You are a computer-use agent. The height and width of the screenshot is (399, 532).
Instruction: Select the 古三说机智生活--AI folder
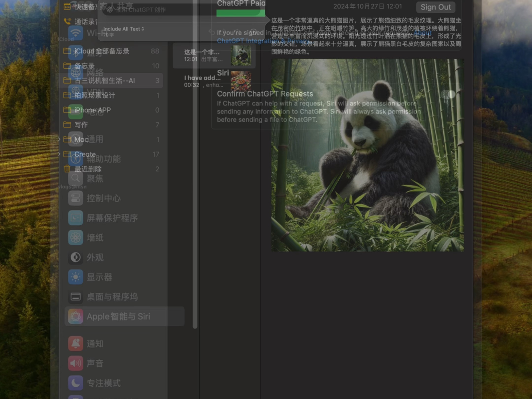click(x=111, y=81)
